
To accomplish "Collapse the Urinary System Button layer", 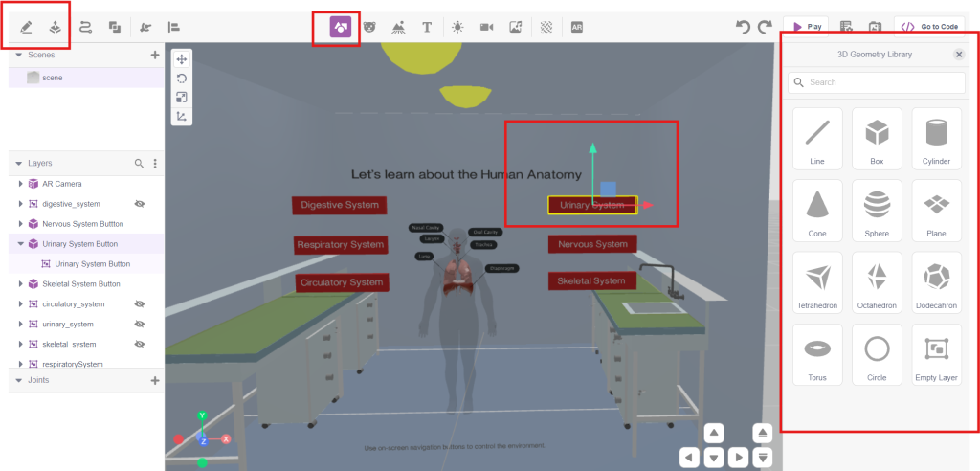I will point(20,244).
